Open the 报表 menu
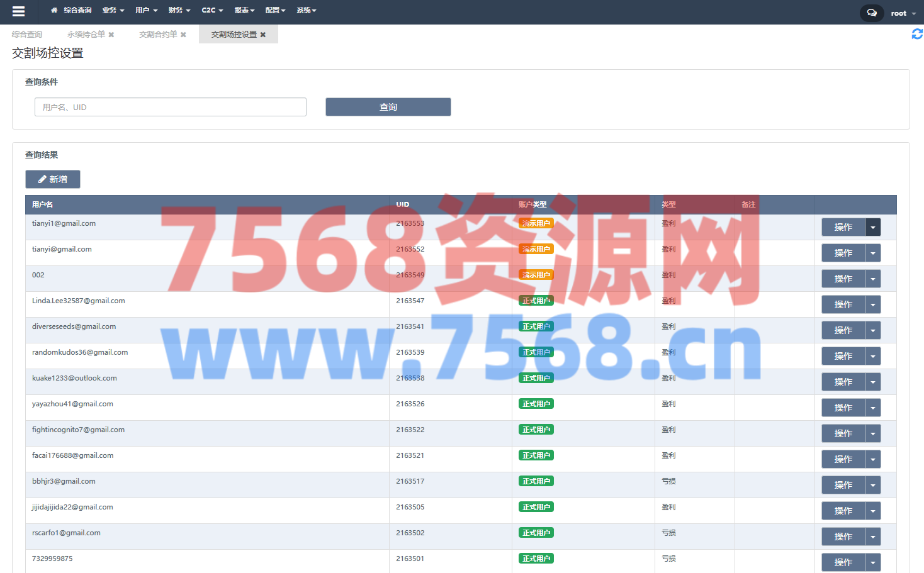Viewport: 924px width, 573px height. 244,10
